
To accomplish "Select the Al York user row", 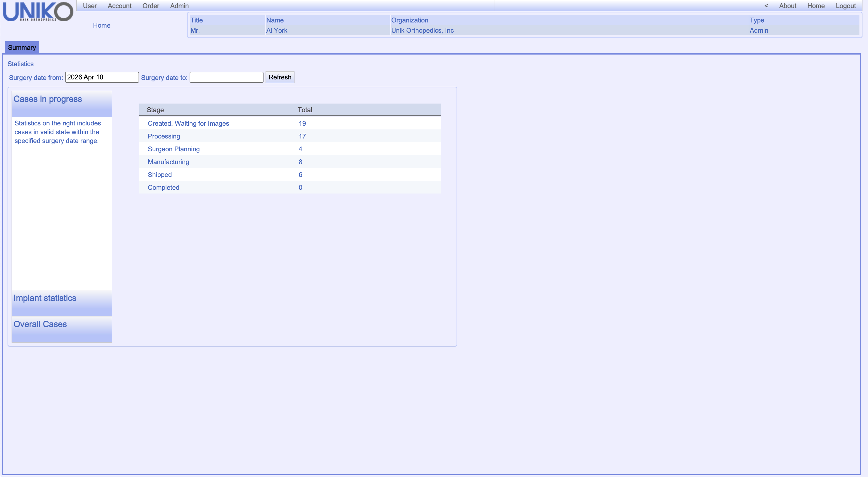I will coord(277,30).
